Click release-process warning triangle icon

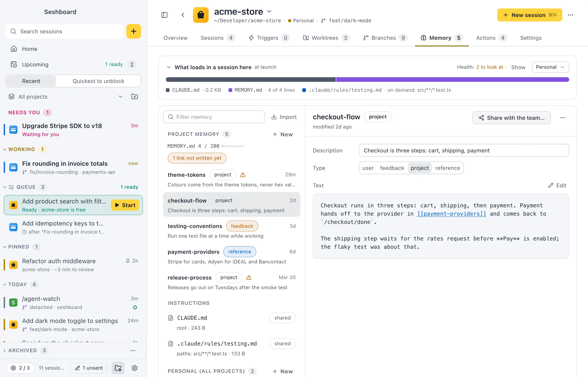pos(249,277)
